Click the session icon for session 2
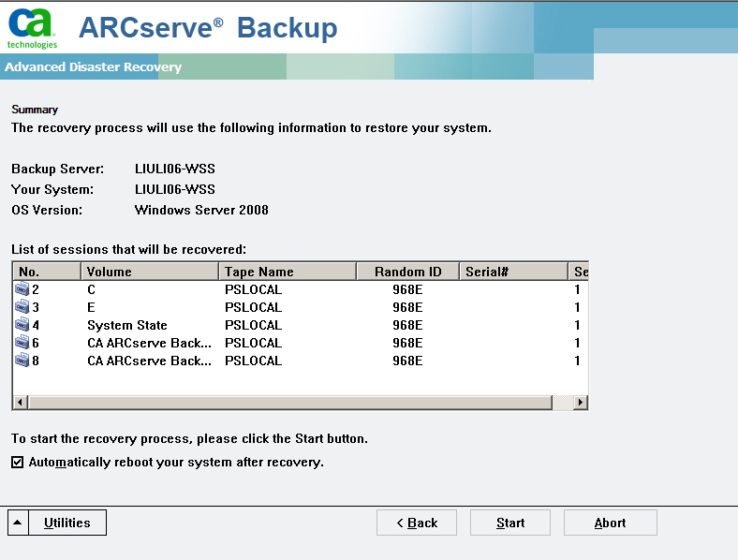 point(22,289)
